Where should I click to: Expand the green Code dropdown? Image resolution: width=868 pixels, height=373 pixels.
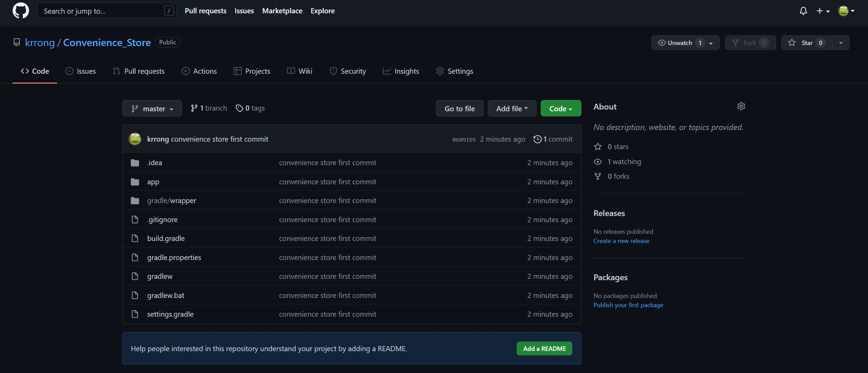pyautogui.click(x=561, y=109)
